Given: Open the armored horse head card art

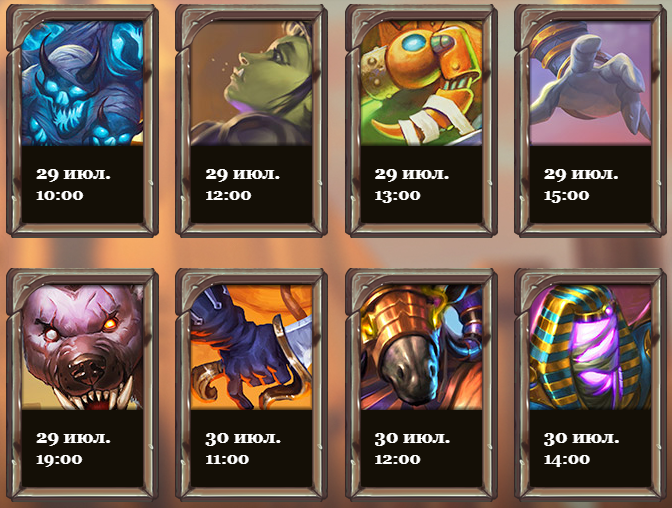Looking at the screenshot, I should tap(421, 347).
